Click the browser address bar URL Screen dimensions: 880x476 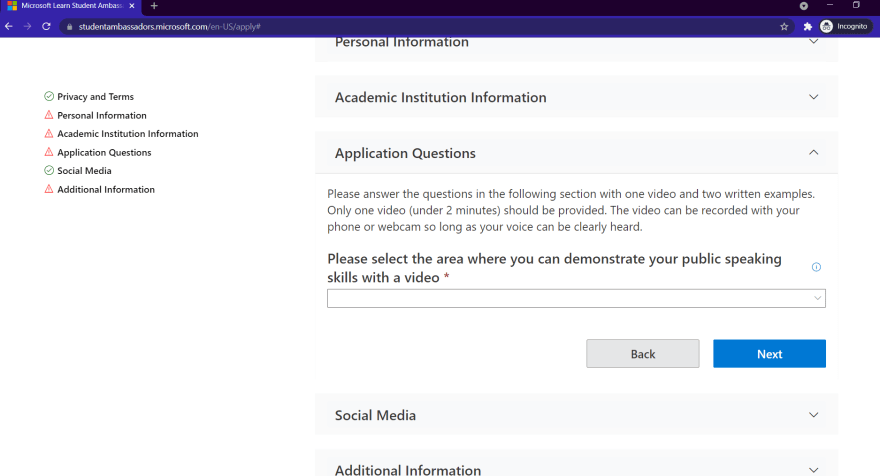pyautogui.click(x=169, y=26)
